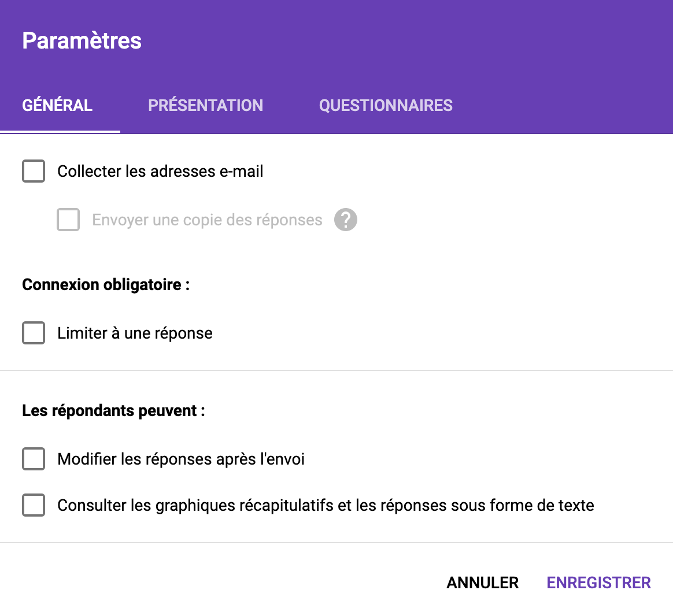The height and width of the screenshot is (616, 673).
Task: Tick the square box for Collecter les adresses e-mail
Action: click(34, 171)
